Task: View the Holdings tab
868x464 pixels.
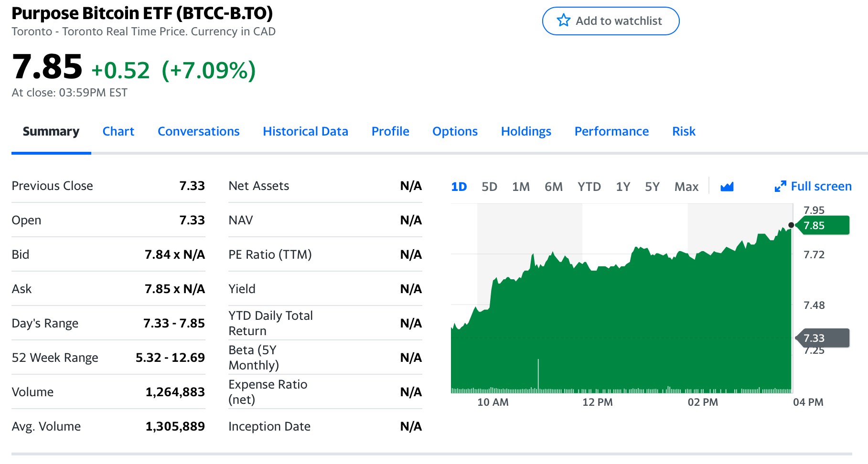Action: [526, 131]
